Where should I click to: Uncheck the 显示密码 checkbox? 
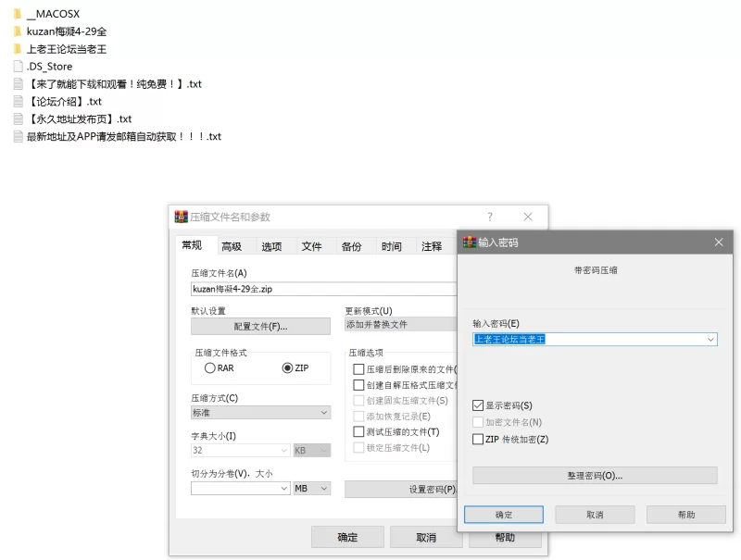tap(478, 405)
